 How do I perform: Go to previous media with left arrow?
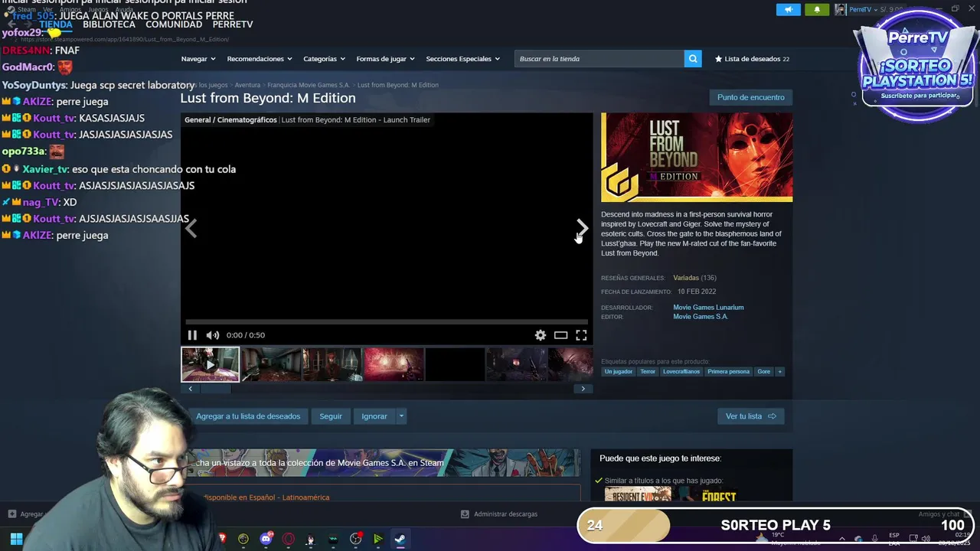point(191,228)
